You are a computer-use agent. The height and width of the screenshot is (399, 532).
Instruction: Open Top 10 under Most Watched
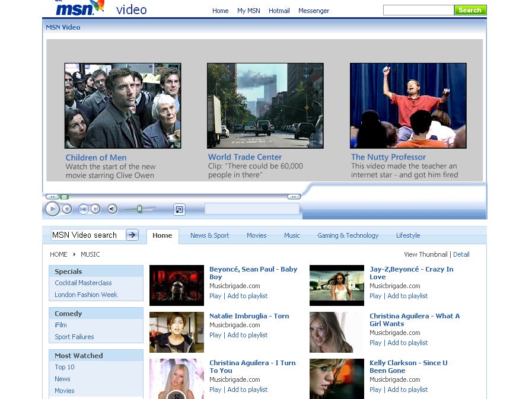point(65,367)
